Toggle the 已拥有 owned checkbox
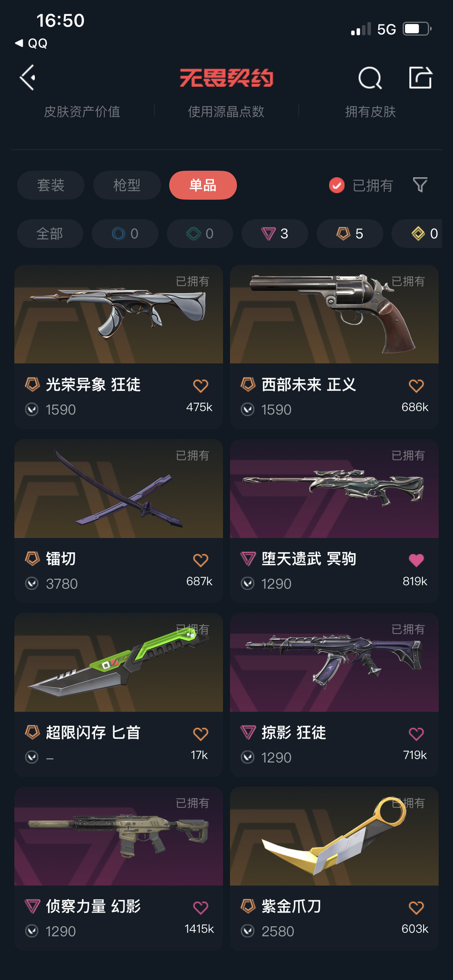The image size is (453, 980). tap(337, 185)
